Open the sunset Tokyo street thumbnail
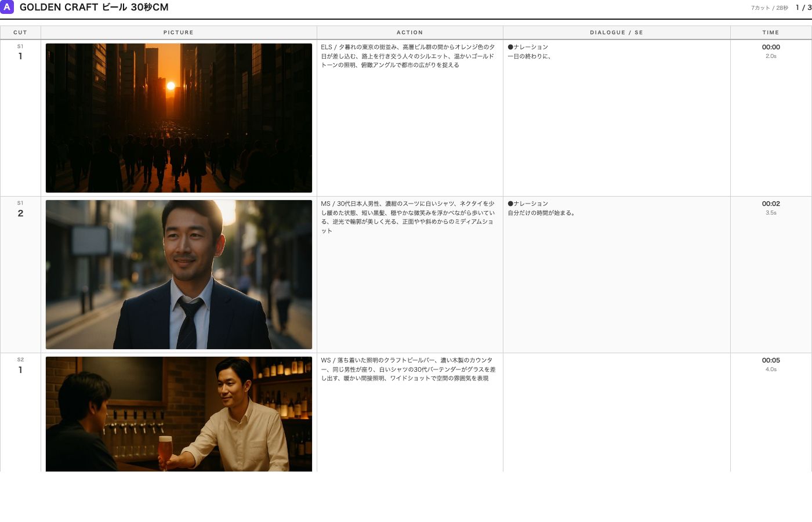This screenshot has height=522, width=812. click(179, 118)
